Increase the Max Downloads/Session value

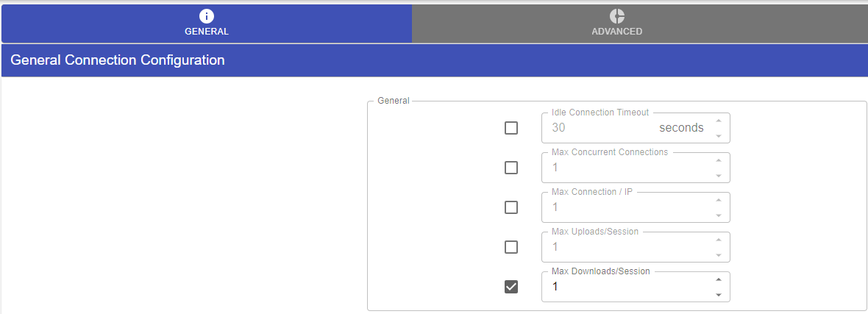(718, 279)
